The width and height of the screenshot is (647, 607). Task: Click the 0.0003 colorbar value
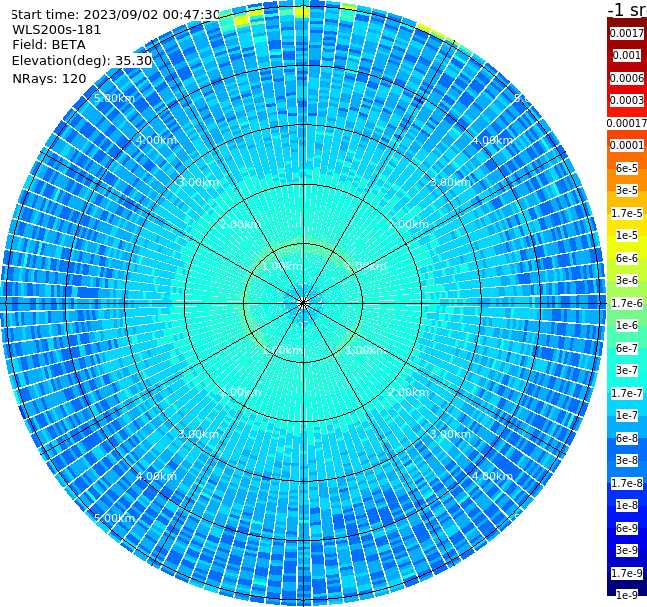[627, 100]
